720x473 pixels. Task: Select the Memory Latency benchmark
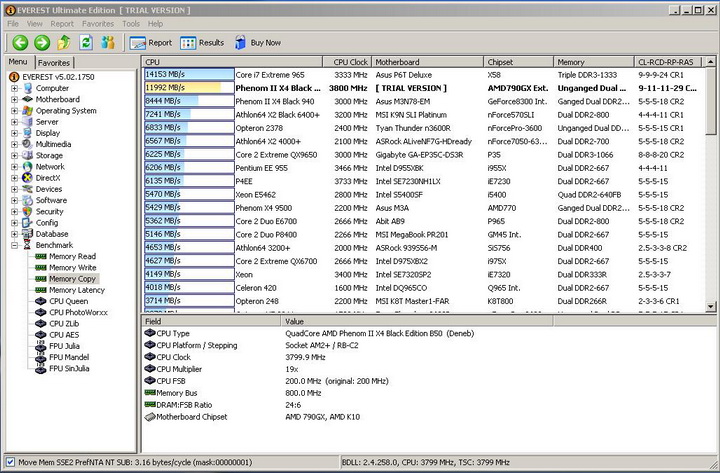point(77,290)
